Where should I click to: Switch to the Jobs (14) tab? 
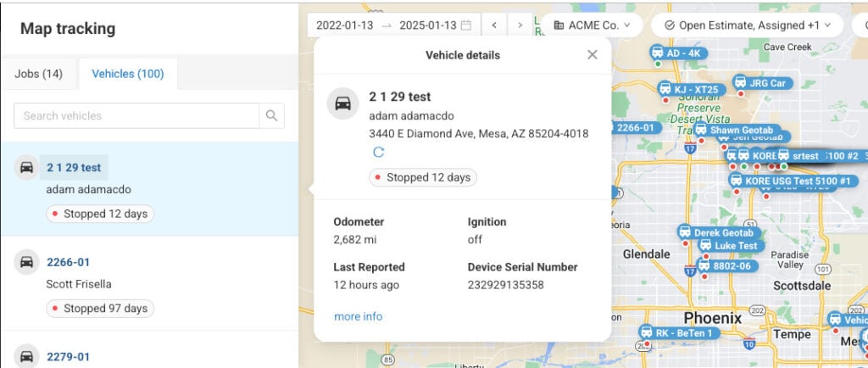coord(39,74)
